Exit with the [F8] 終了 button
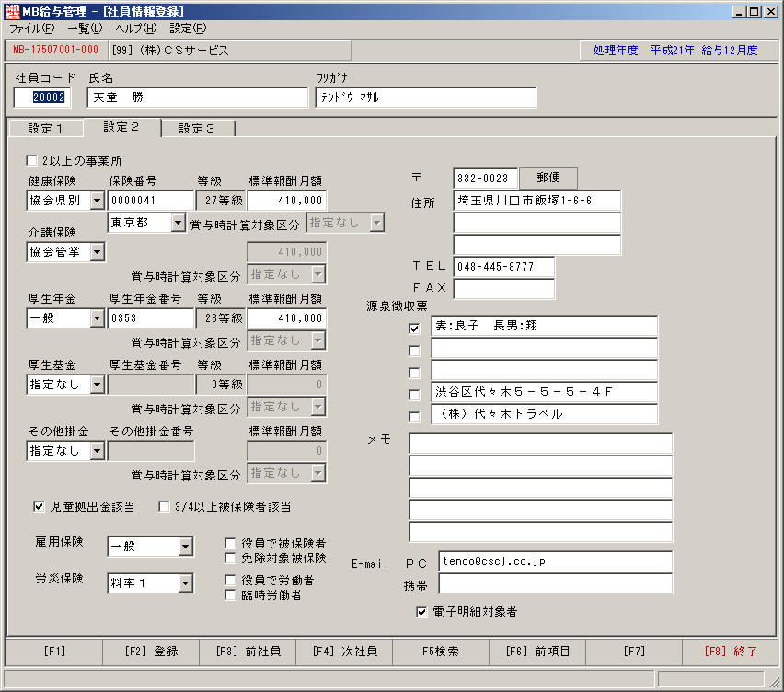Viewport: 784px width, 692px height. tap(731, 652)
